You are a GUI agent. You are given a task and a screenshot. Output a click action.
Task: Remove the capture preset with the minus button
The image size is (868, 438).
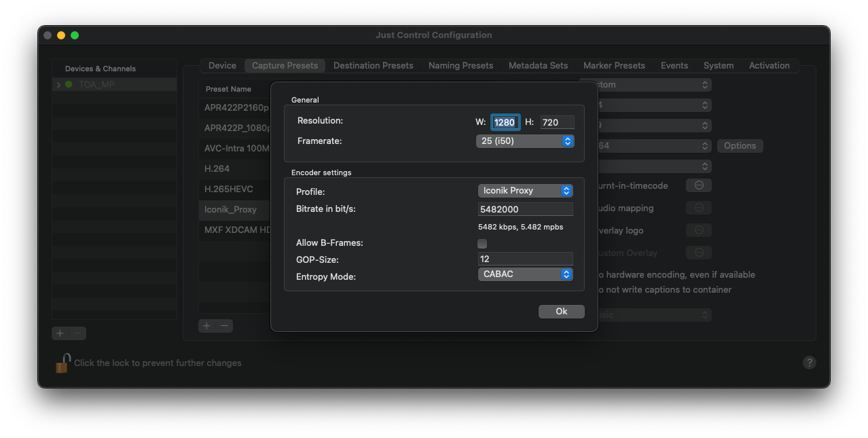(224, 326)
